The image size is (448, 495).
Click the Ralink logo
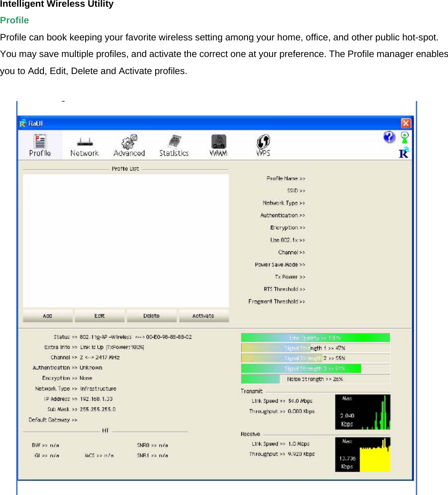pyautogui.click(x=404, y=153)
